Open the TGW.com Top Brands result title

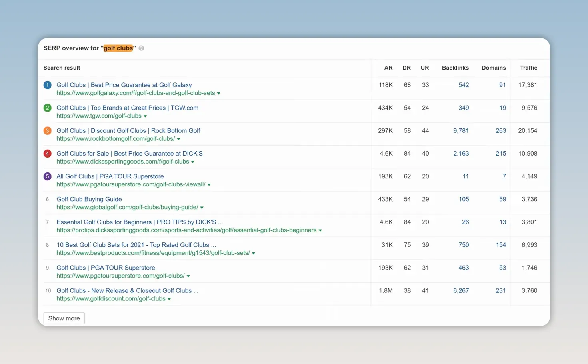pos(127,108)
